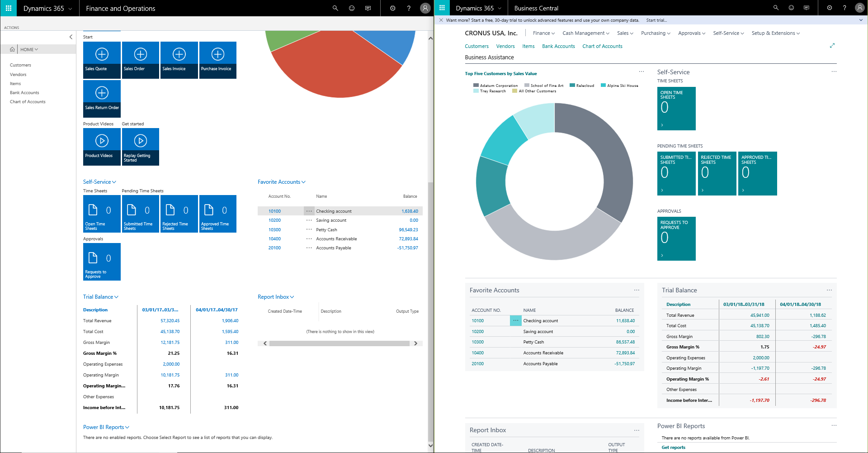The width and height of the screenshot is (868, 453).
Task: Open options for Trial Balance part
Action: pos(829,290)
